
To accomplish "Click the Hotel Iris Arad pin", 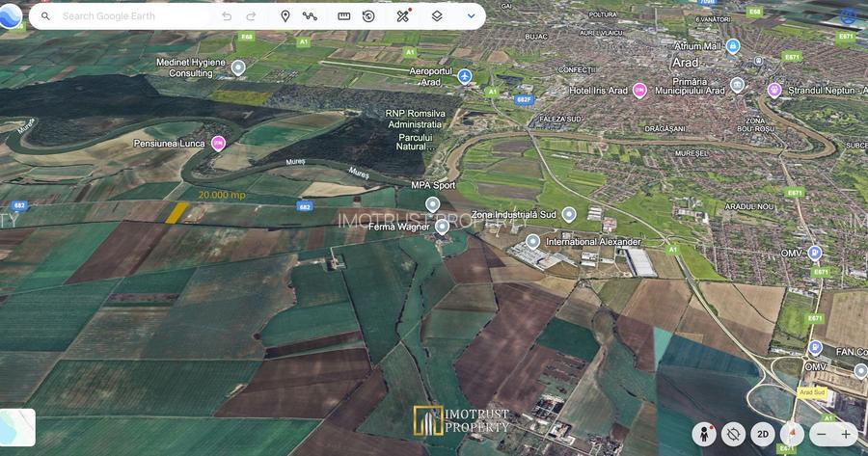I will 639,90.
